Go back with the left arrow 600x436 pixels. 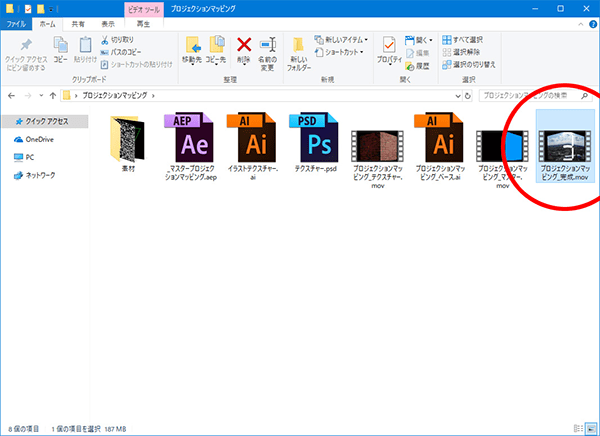point(11,96)
